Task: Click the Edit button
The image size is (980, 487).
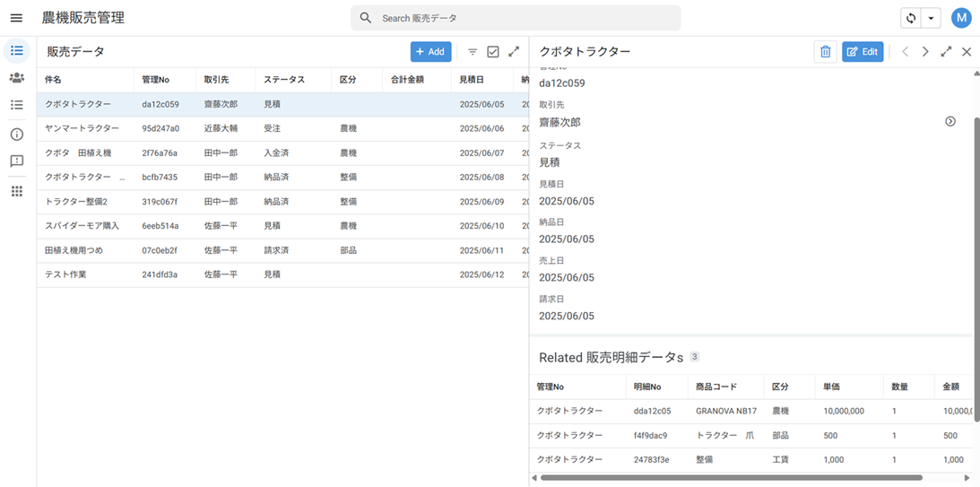Action: pos(863,52)
